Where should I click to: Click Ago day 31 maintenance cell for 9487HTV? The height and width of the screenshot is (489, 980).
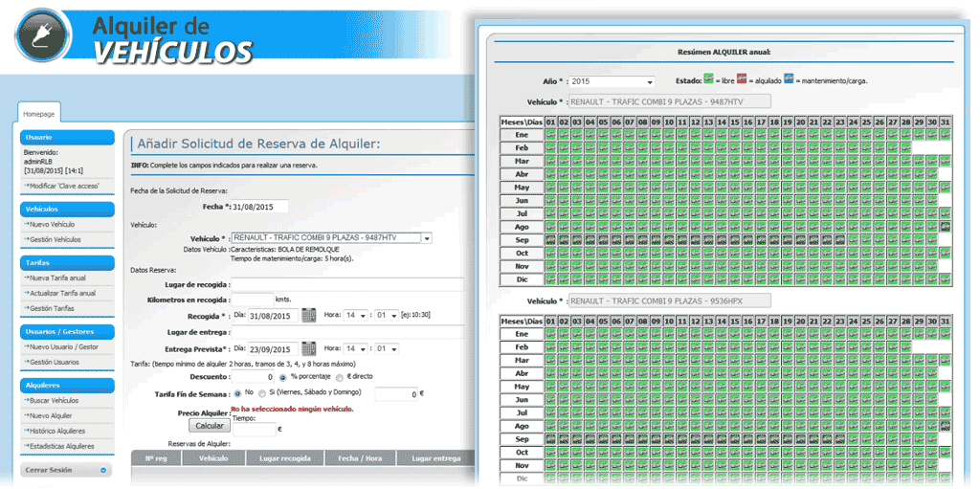coord(945,227)
